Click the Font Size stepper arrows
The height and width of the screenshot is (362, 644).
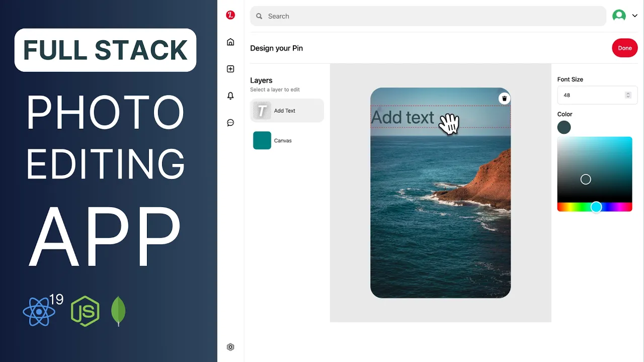[628, 95]
